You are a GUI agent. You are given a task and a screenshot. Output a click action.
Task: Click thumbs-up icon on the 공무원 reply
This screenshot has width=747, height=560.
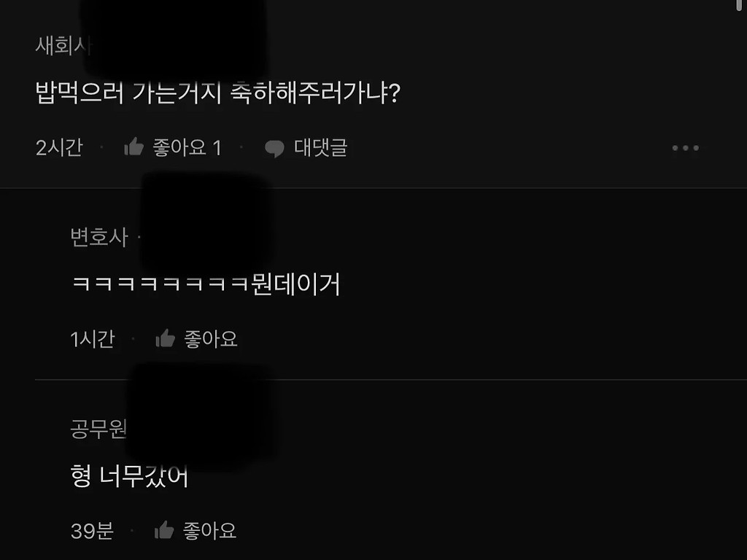coord(164,529)
